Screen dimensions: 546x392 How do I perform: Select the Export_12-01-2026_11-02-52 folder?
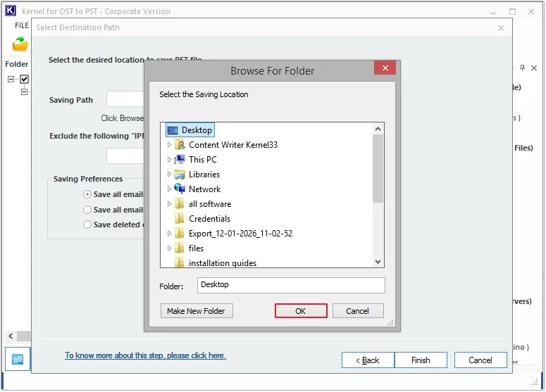pos(240,234)
